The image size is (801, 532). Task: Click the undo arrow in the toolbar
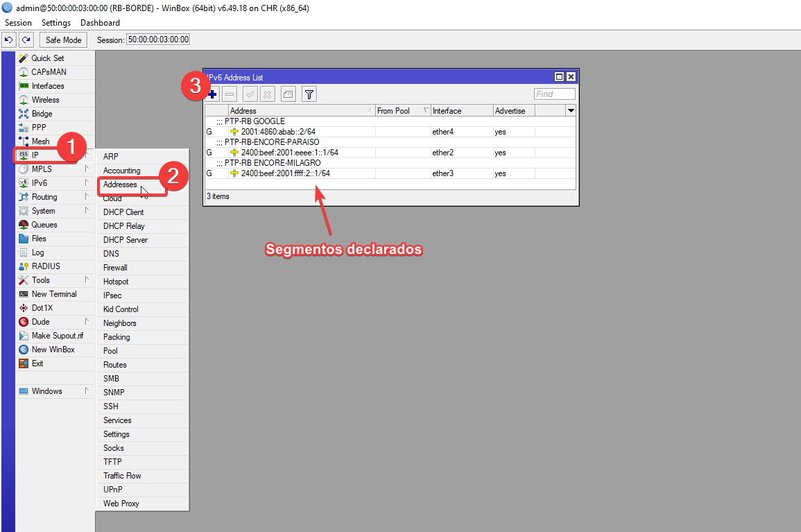(8, 40)
